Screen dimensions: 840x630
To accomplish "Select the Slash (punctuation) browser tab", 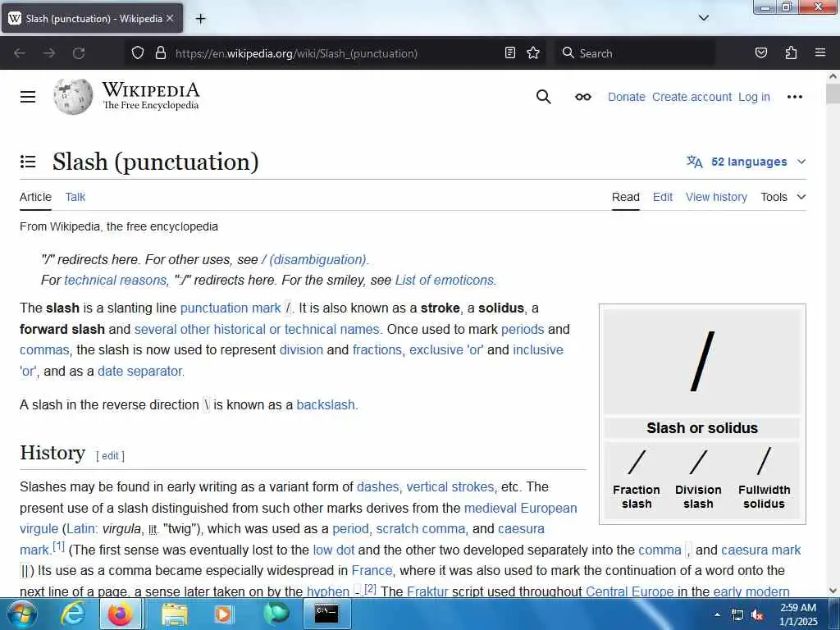I will tap(92, 19).
